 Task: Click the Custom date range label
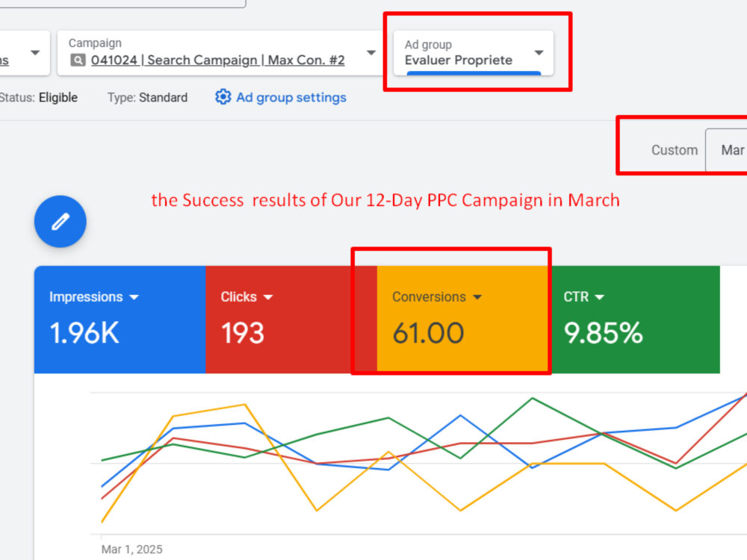pos(674,150)
